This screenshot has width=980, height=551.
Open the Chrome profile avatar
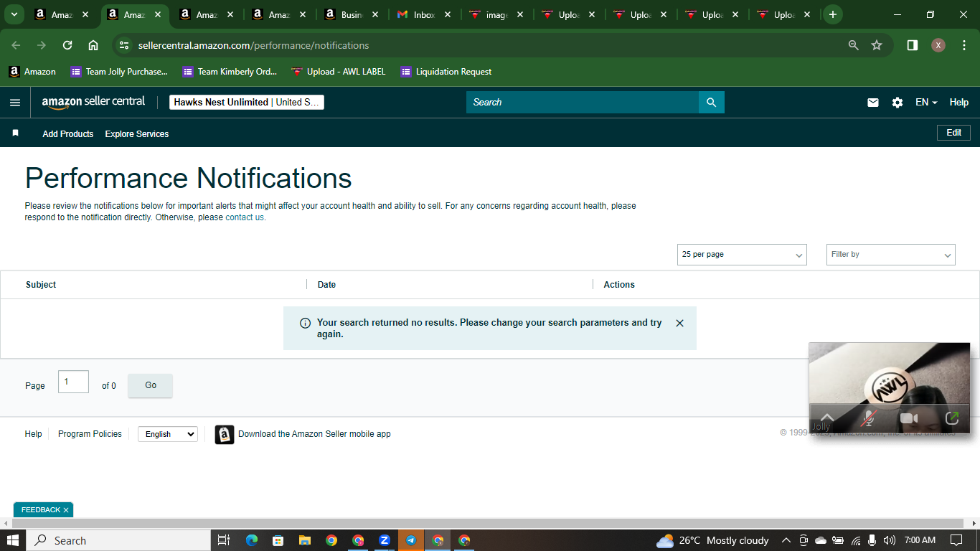coord(938,45)
